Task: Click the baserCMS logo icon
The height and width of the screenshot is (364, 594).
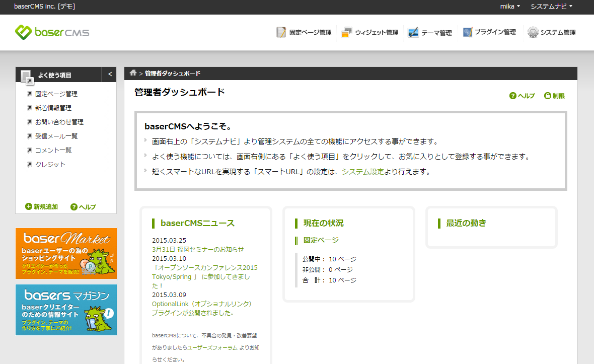Action: click(x=24, y=32)
